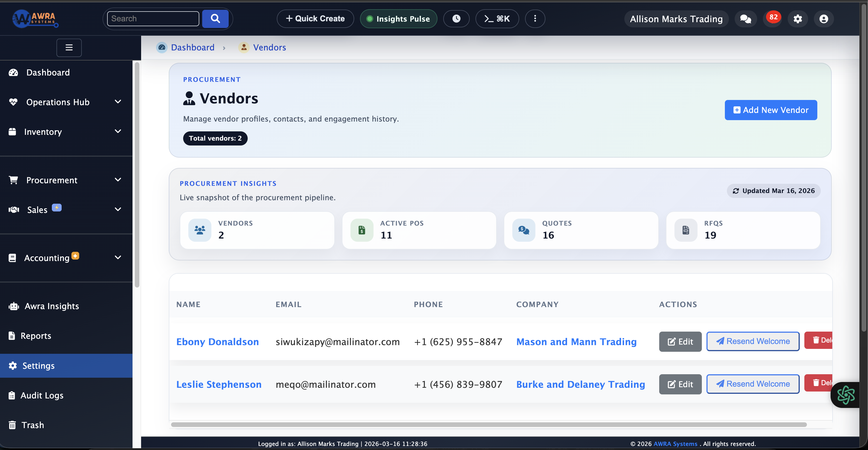Open the chat messages icon
This screenshot has height=450, width=868.
[745, 18]
